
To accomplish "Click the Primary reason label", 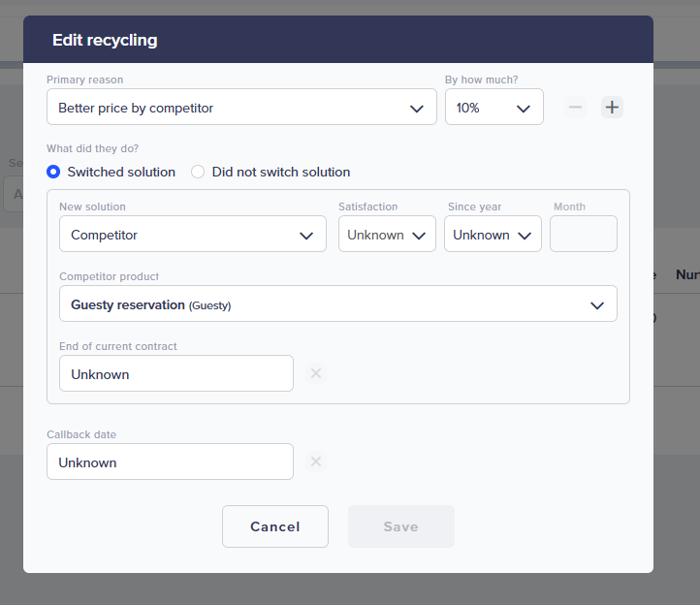I will (84, 80).
